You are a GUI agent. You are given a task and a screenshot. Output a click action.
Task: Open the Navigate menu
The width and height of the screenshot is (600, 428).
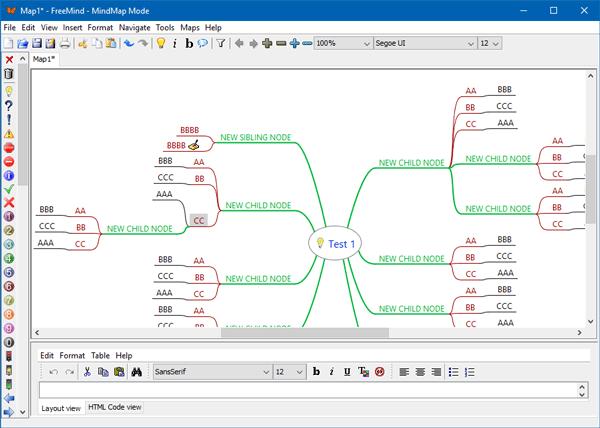click(x=134, y=27)
